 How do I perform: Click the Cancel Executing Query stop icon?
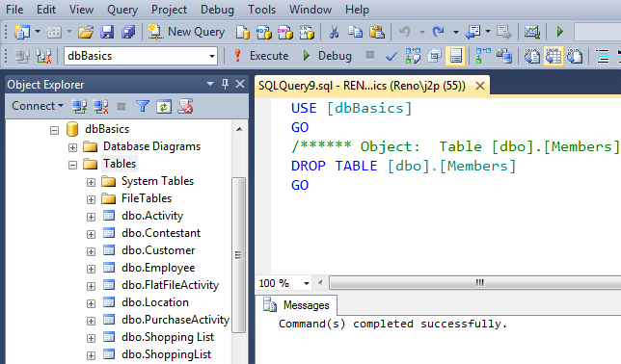pos(370,55)
